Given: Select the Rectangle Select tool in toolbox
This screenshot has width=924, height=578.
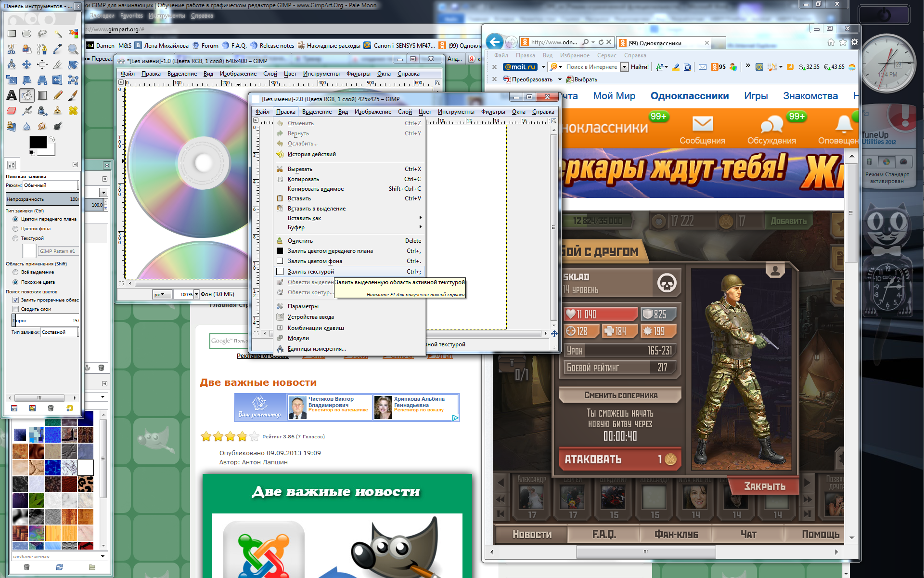Looking at the screenshot, I should point(12,34).
